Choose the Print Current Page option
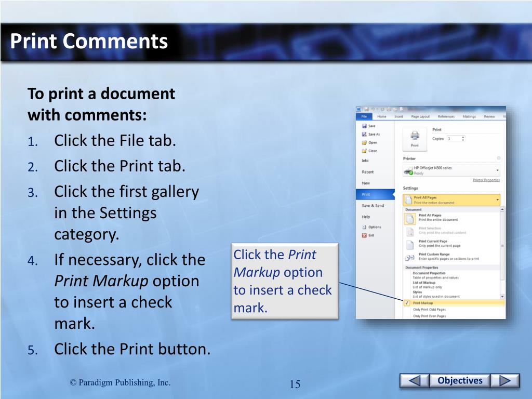 click(451, 244)
